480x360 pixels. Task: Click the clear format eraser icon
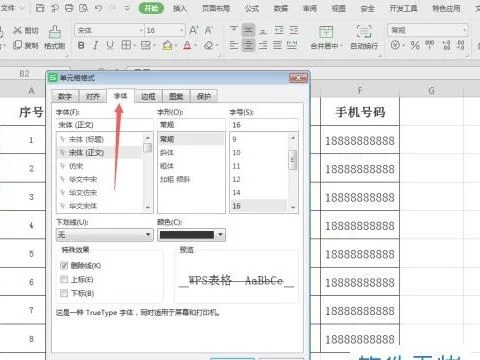click(x=209, y=45)
